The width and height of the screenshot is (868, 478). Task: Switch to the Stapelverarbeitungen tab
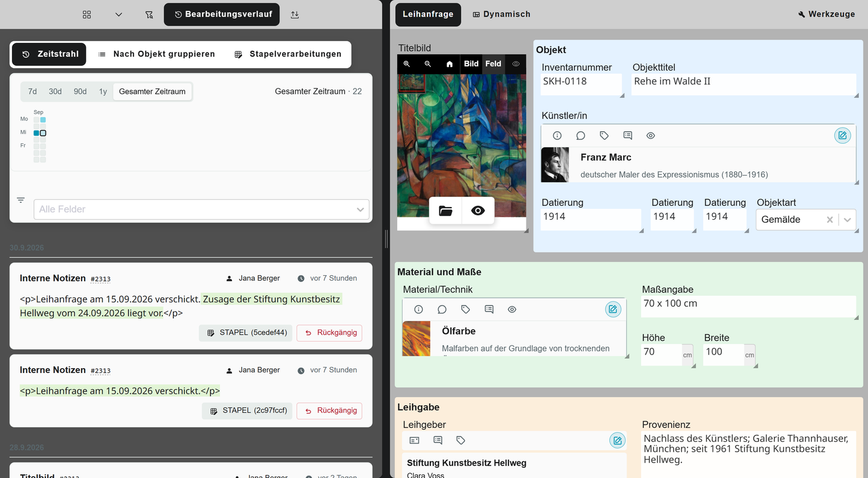(x=288, y=54)
